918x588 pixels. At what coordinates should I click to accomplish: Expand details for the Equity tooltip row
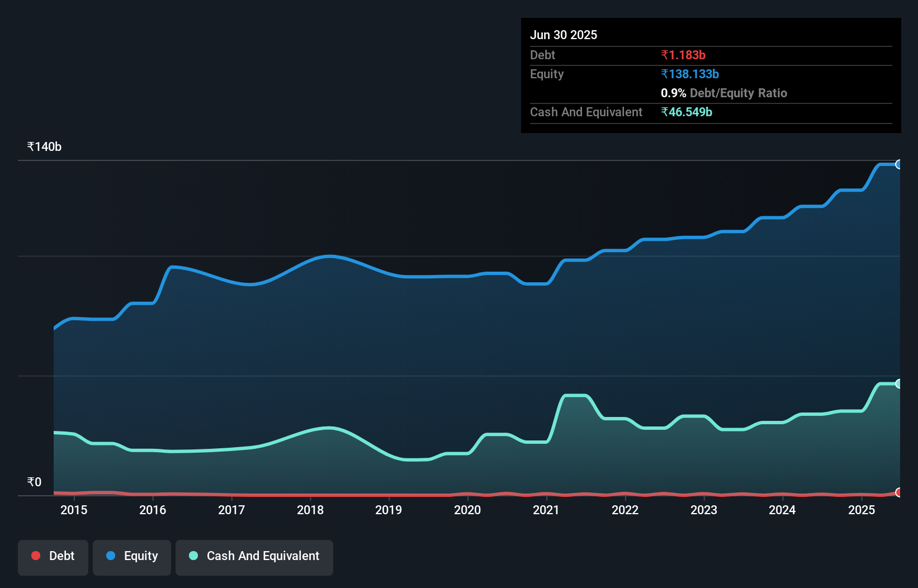pyautogui.click(x=546, y=74)
